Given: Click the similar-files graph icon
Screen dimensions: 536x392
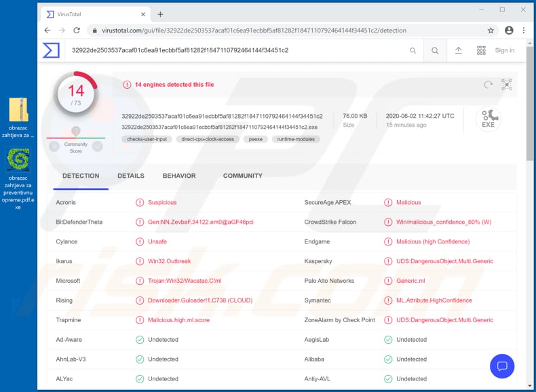Looking at the screenshot, I should [x=507, y=84].
